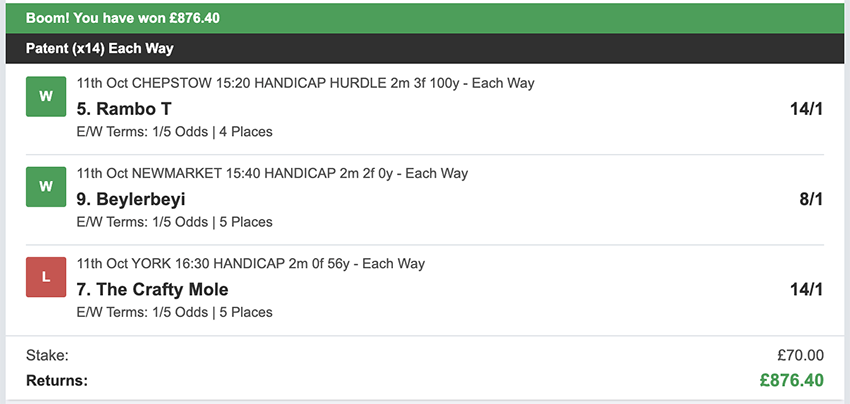
Task: Click the York 16:30 Handicap race line
Action: 251,264
